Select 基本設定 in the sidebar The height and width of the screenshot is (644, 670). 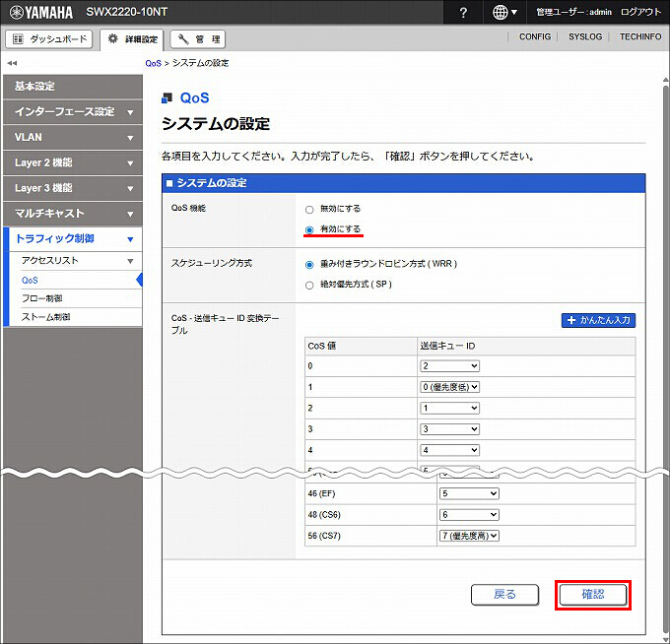click(x=73, y=87)
